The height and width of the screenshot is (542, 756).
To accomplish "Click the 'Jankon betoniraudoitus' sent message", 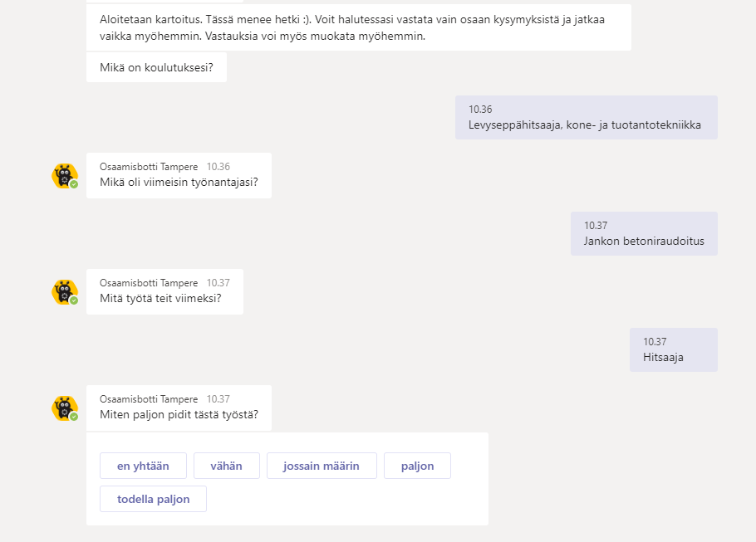I will [x=644, y=242].
